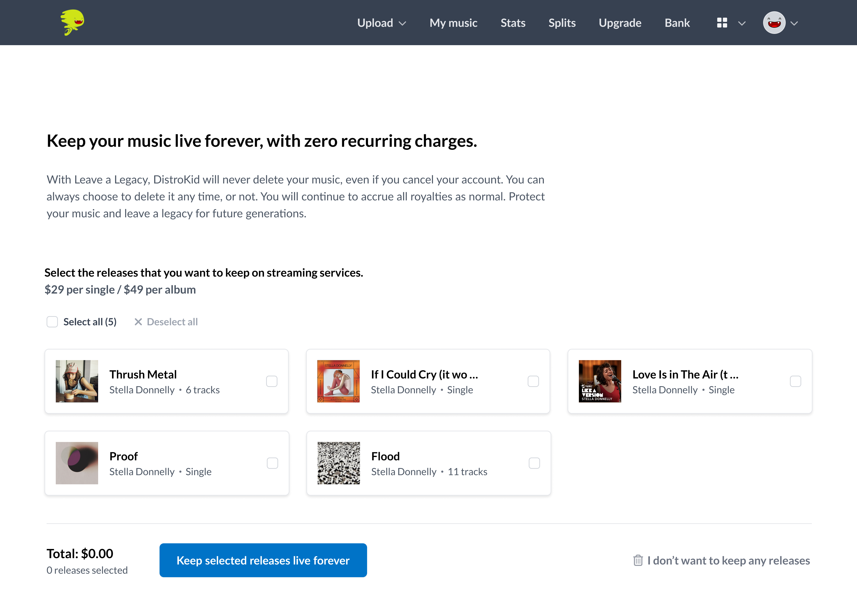
Task: Go to the Bank page
Action: 677,23
